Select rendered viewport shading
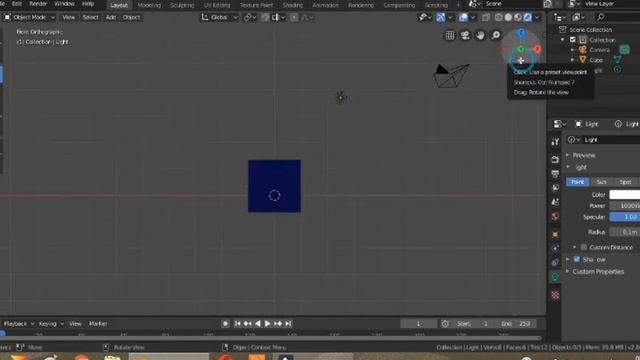 (528, 17)
